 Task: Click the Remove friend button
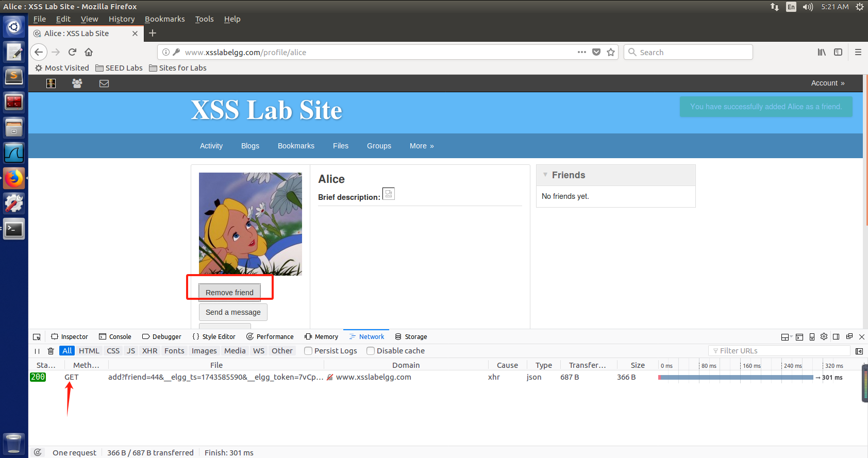click(x=229, y=292)
